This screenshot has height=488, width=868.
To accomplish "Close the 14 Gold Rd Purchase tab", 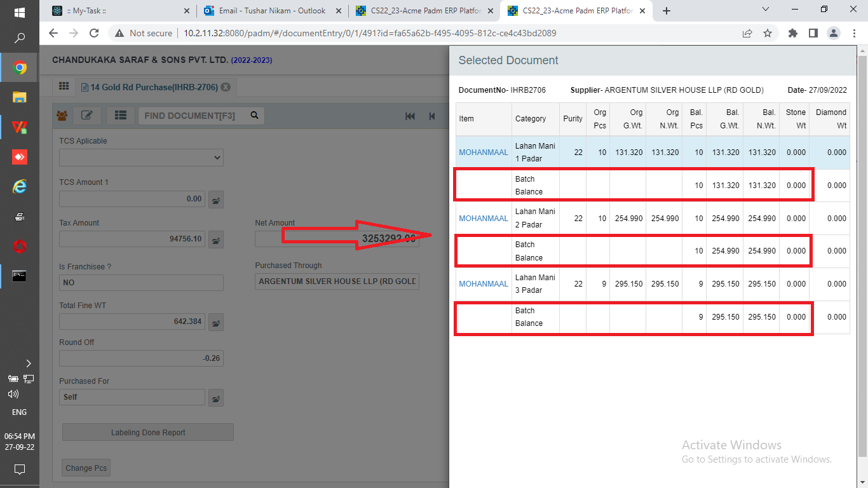I will point(225,87).
